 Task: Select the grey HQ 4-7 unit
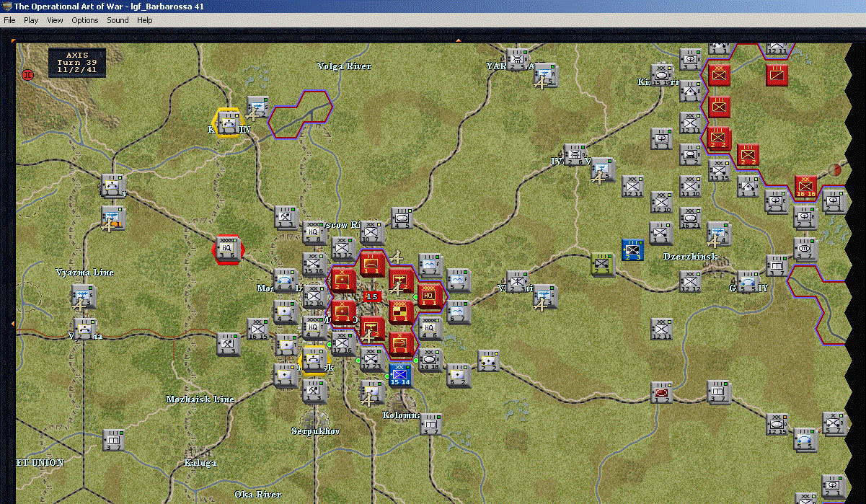314,327
